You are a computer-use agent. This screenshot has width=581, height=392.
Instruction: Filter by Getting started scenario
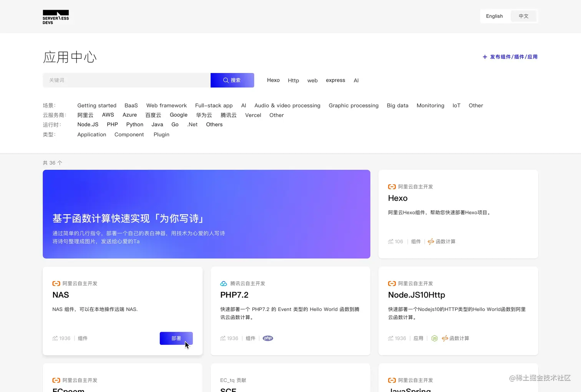97,106
